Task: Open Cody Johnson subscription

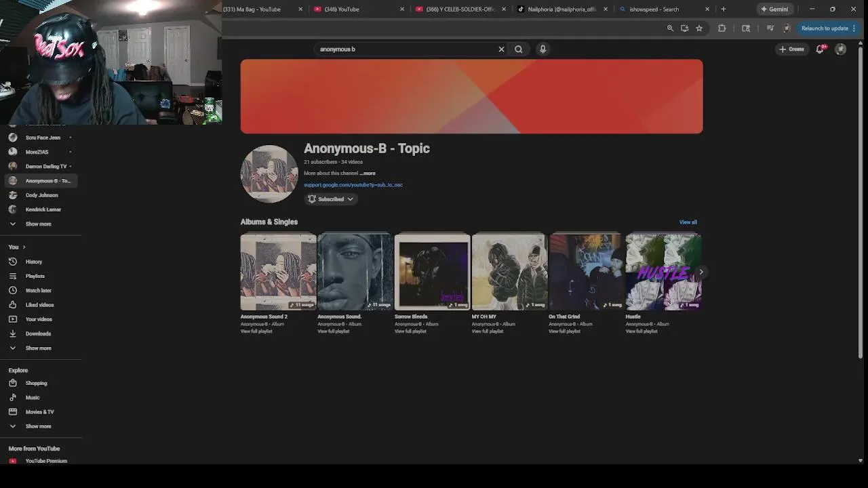Action: tap(41, 195)
